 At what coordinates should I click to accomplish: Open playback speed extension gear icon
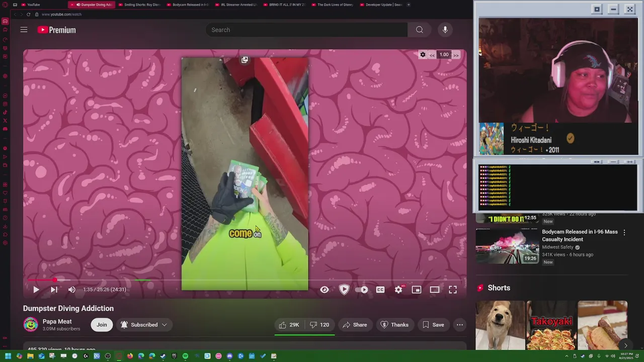[x=423, y=55]
